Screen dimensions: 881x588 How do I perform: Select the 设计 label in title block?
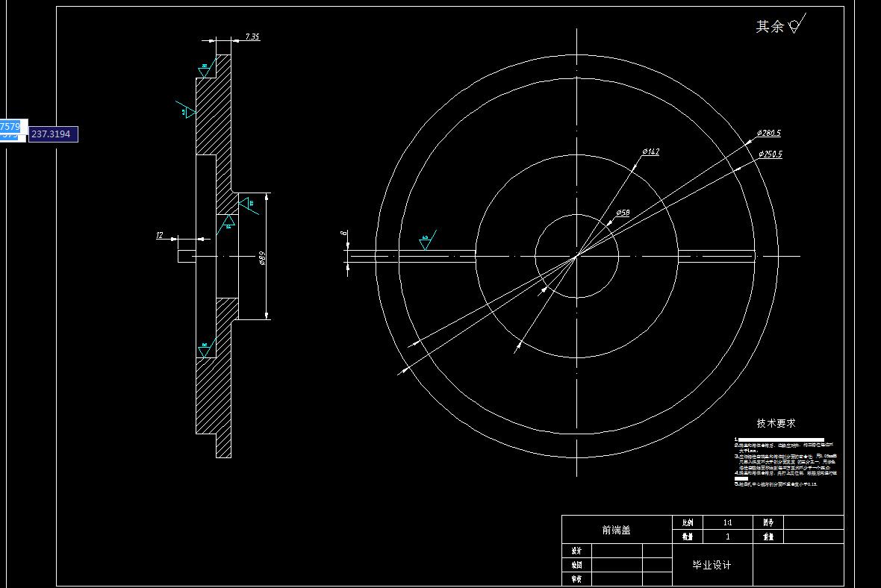(576, 551)
